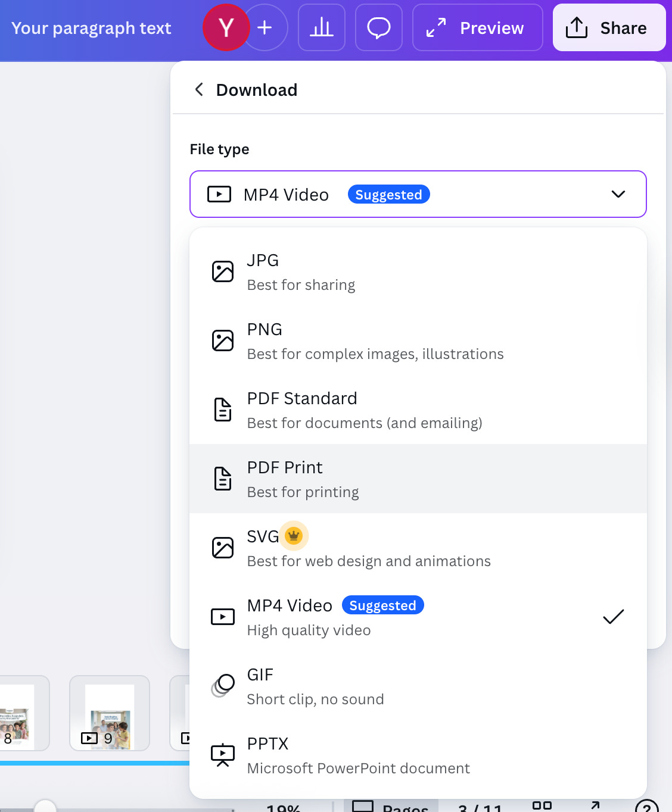Image resolution: width=672 pixels, height=812 pixels.
Task: Open the comments speech bubble
Action: pyautogui.click(x=379, y=27)
